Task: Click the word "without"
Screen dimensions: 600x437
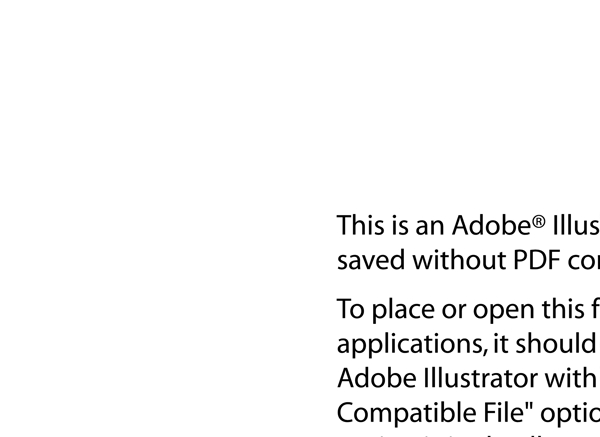Action: pos(459,260)
